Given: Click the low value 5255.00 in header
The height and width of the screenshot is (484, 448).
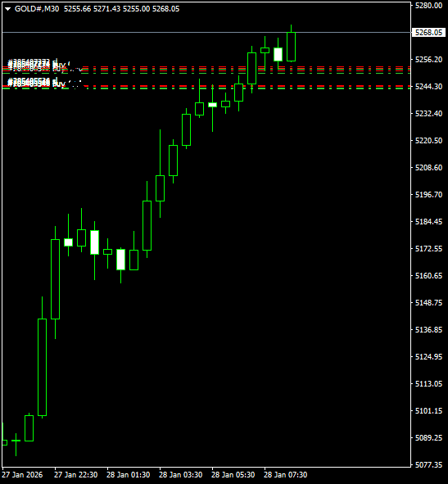Looking at the screenshot, I should click(x=136, y=9).
